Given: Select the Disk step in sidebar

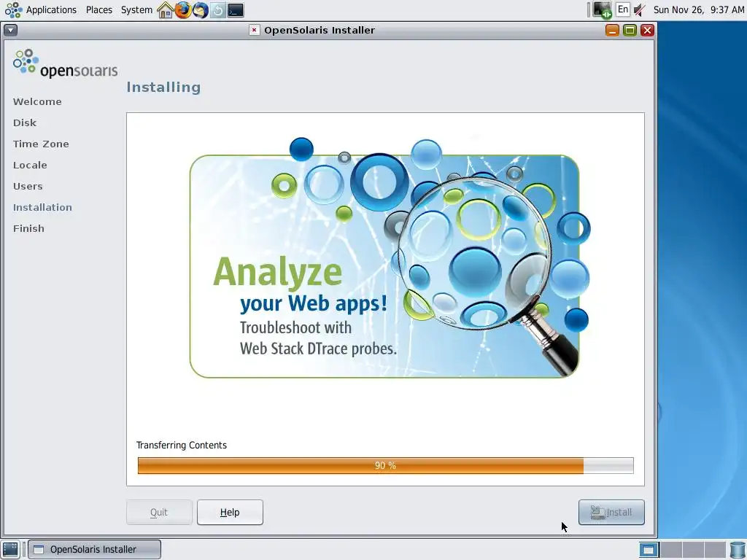Looking at the screenshot, I should (x=25, y=122).
